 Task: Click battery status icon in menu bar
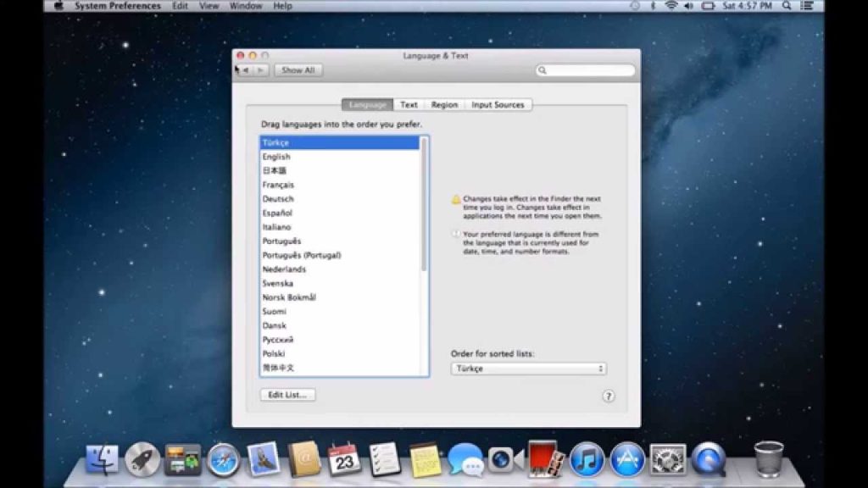pyautogui.click(x=708, y=6)
